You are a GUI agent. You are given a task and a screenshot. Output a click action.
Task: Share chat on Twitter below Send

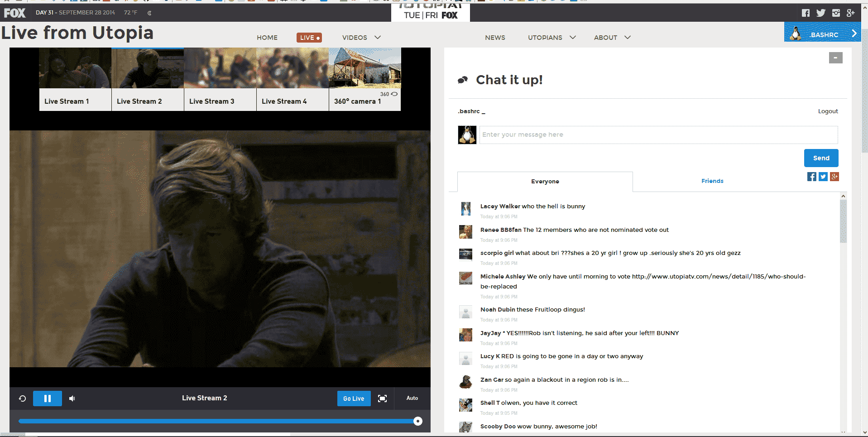pyautogui.click(x=823, y=177)
